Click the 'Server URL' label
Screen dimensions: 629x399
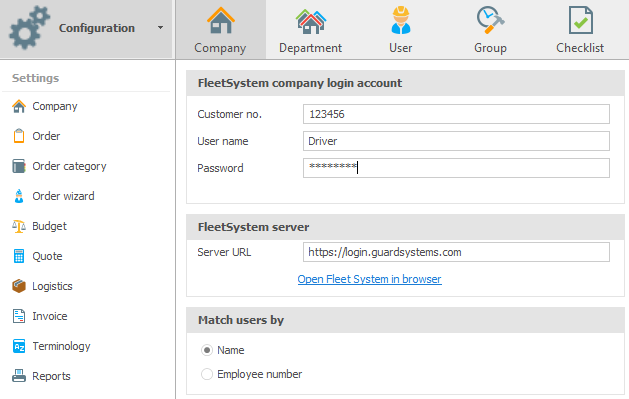(x=224, y=252)
